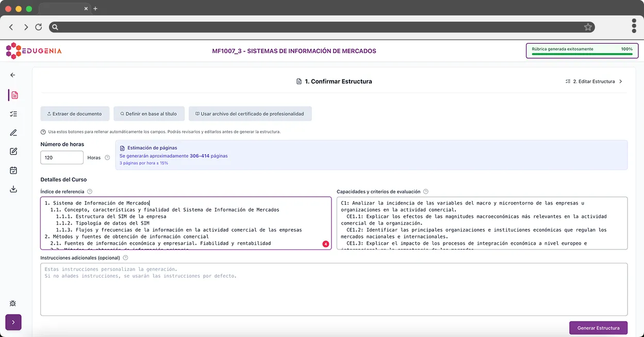Go to 2. Editar Estructura step
The image size is (644, 337).
coord(593,81)
